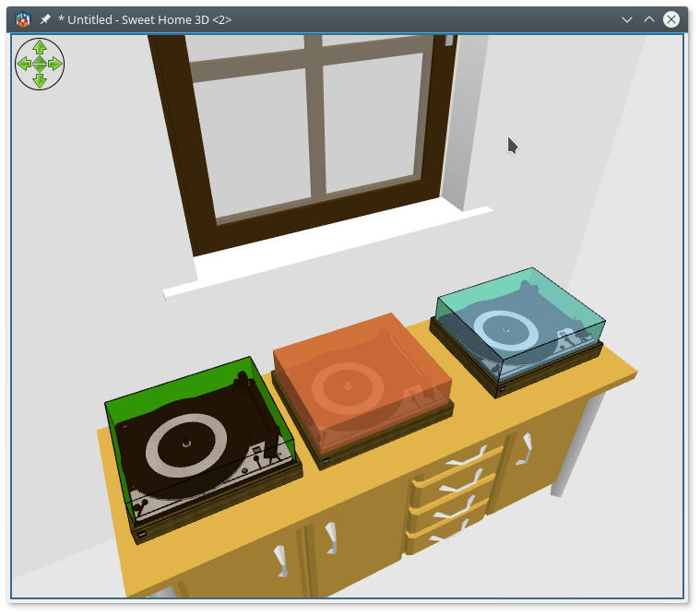Image resolution: width=700 pixels, height=615 pixels.
Task: Click the down arrow in navigation compass
Action: (40, 80)
